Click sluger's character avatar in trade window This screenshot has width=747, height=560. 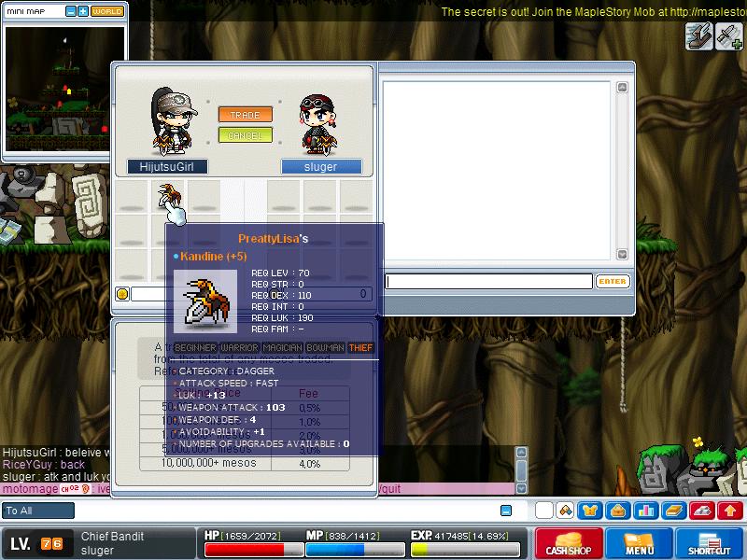tap(318, 125)
